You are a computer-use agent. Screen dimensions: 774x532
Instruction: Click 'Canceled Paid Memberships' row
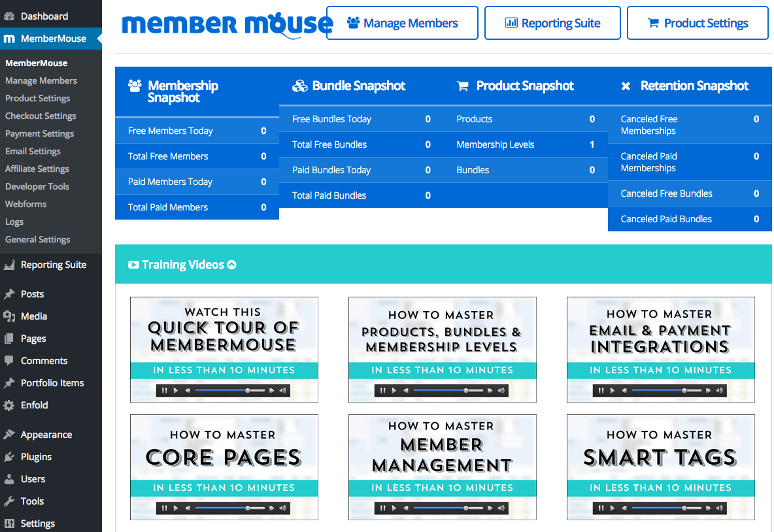[690, 162]
